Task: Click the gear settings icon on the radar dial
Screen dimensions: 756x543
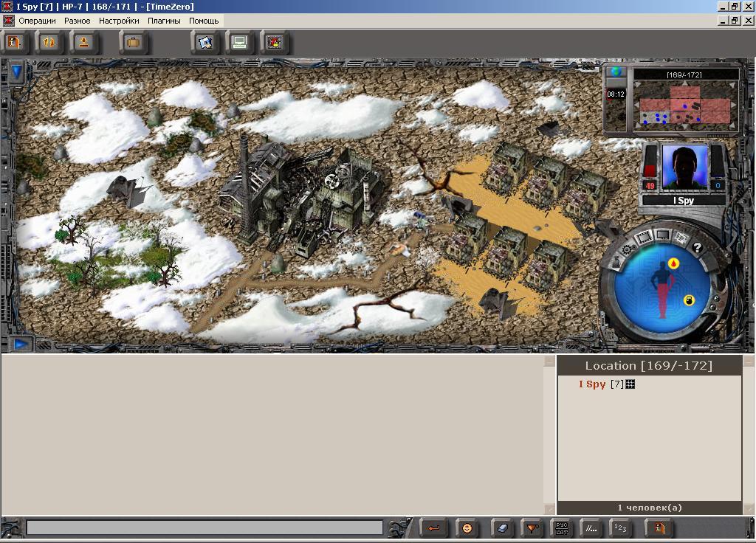Action: pos(628,249)
